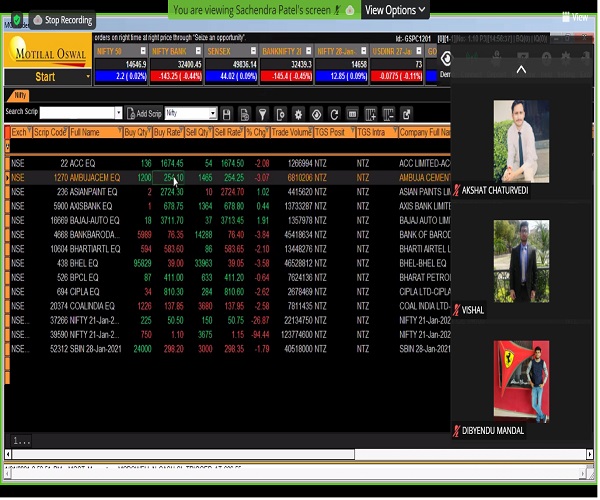Image resolution: width=600 pixels, height=500 pixels.
Task: Click the Motilal Oswal logo
Action: pyautogui.click(x=48, y=51)
